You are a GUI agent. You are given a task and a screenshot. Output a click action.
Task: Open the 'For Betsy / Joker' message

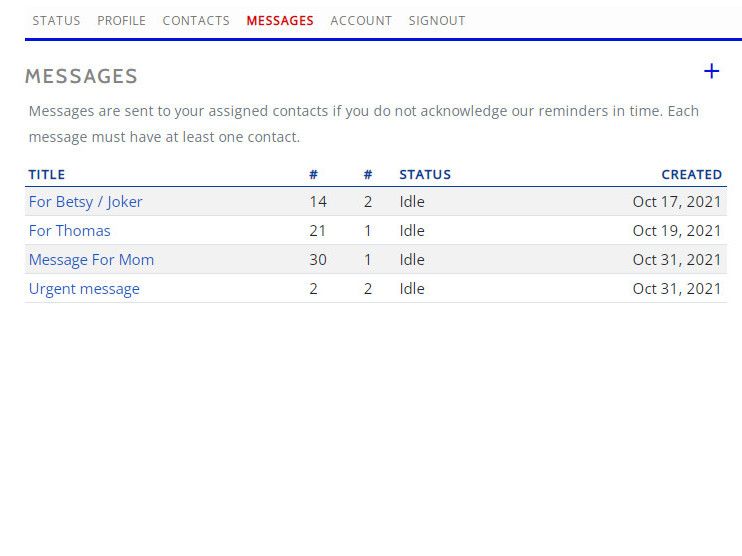[86, 202]
